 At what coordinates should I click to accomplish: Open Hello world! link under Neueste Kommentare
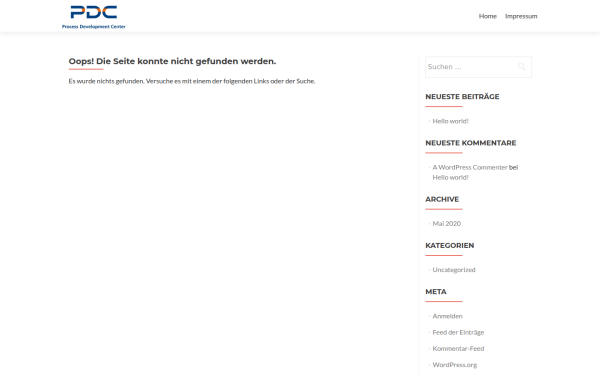pyautogui.click(x=450, y=177)
